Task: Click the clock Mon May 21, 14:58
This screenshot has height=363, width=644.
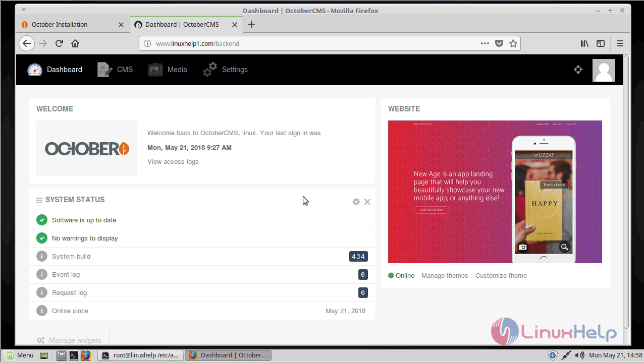Action: (x=615, y=355)
